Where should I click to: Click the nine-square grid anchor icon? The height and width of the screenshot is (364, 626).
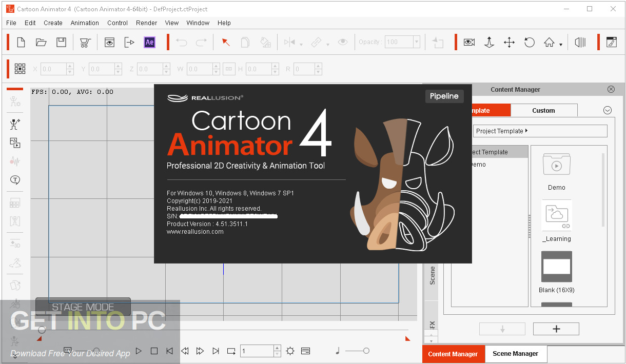[20, 69]
